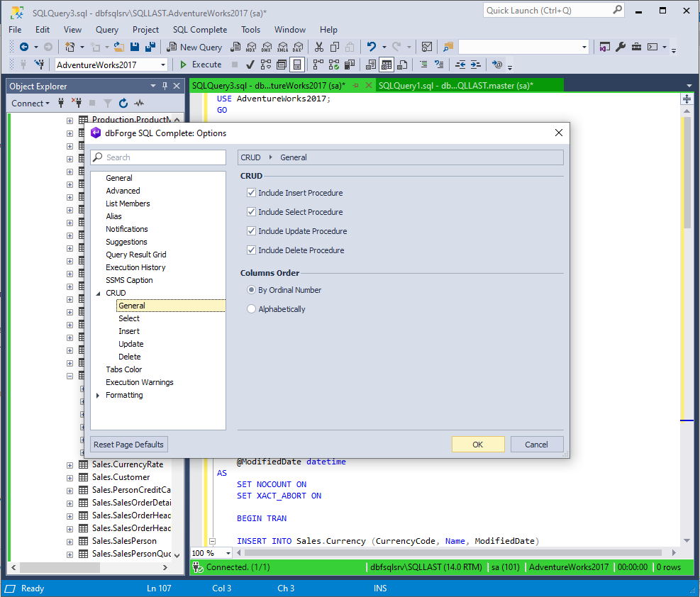Select Tabs Color option in tree

coord(123,370)
